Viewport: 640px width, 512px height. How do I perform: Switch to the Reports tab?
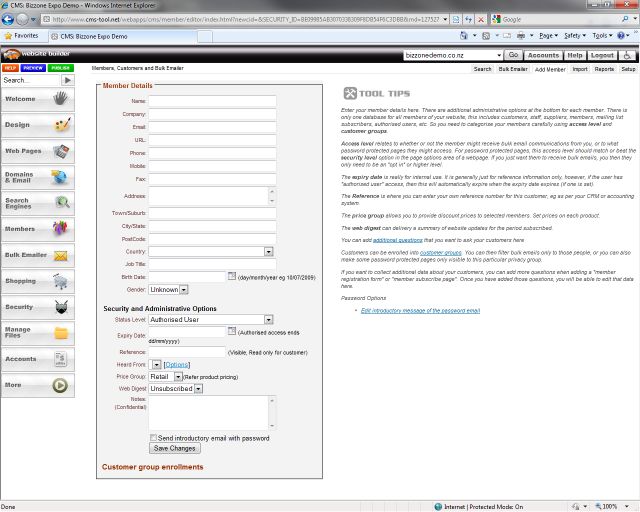[x=604, y=69]
